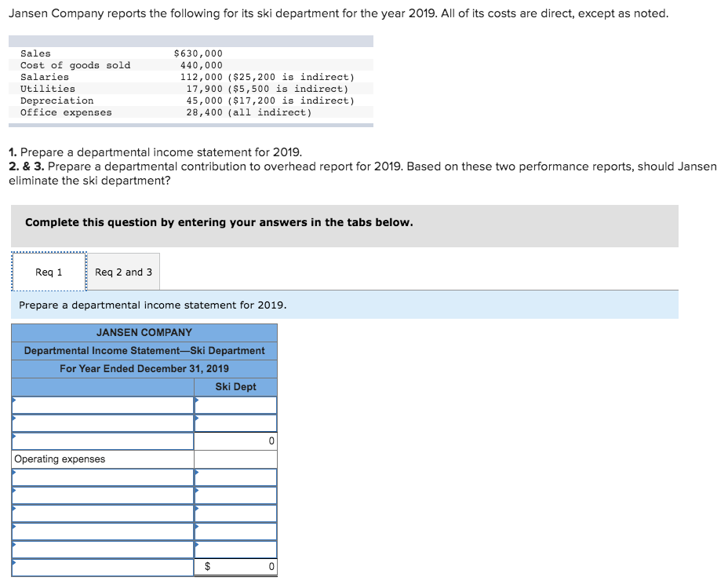Open fifth label dropdown under Operating expenses
The image size is (728, 581).
click(x=103, y=550)
